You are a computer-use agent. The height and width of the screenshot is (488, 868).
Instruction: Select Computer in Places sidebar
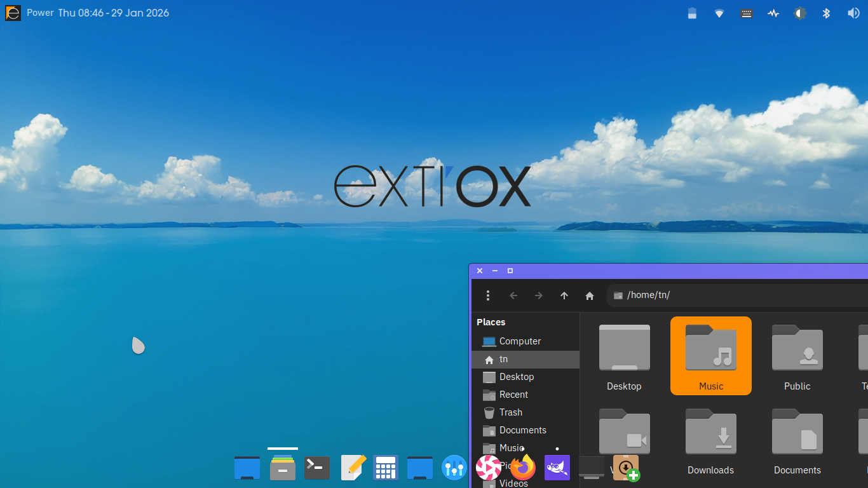(526, 341)
